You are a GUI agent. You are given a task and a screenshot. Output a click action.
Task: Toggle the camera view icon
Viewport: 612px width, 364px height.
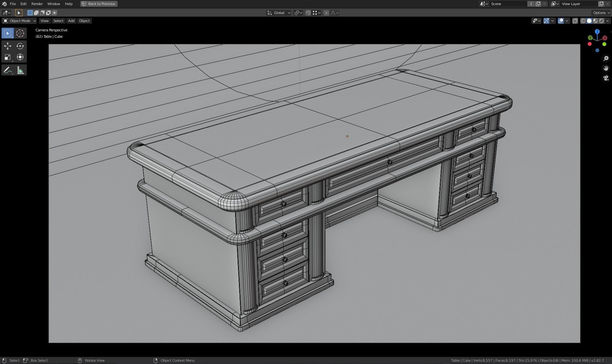point(606,78)
